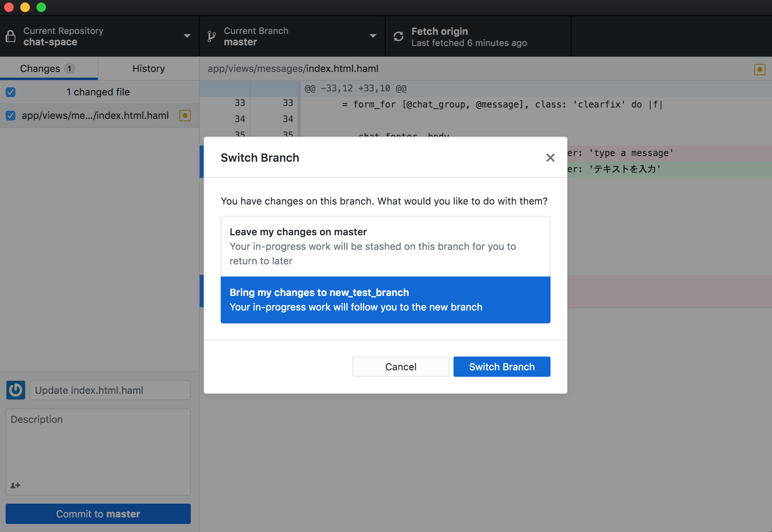Close the Switch Branch dialog with X
772x532 pixels.
tap(550, 158)
